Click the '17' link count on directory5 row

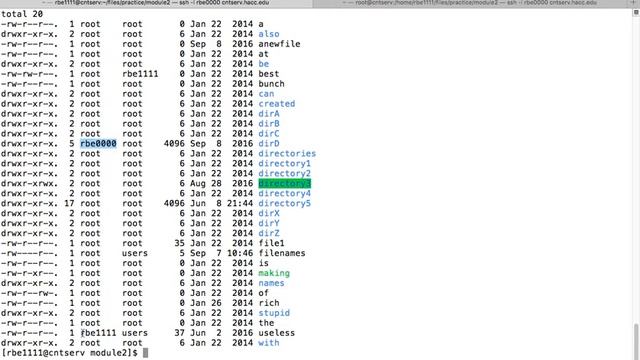tap(69, 204)
